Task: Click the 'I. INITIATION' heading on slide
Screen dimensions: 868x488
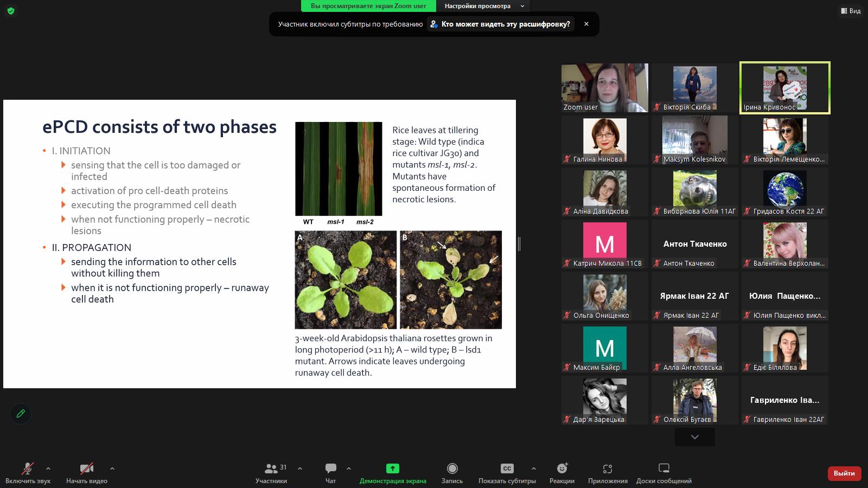Action: coord(81,151)
